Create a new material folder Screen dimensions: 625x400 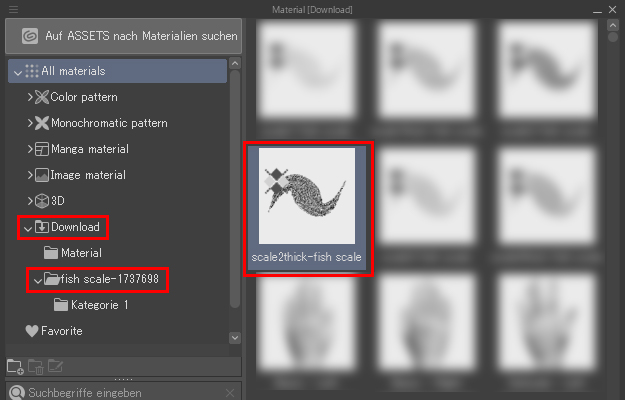pos(15,367)
